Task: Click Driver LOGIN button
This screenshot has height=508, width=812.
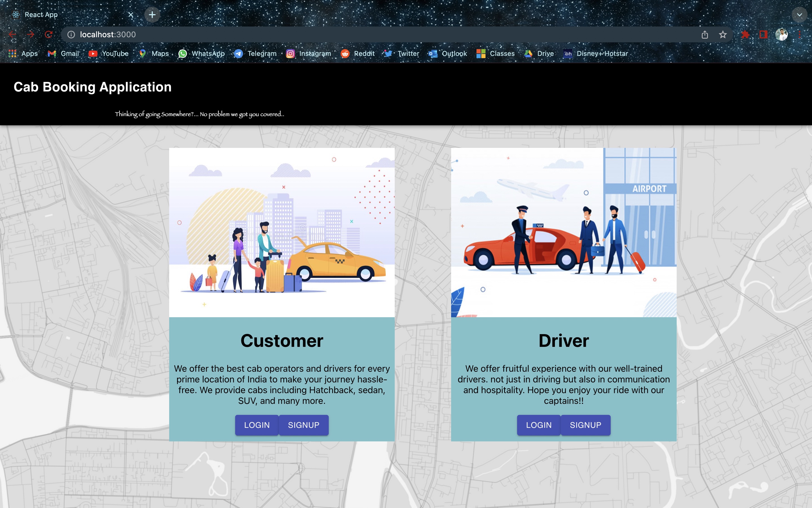Action: click(539, 425)
